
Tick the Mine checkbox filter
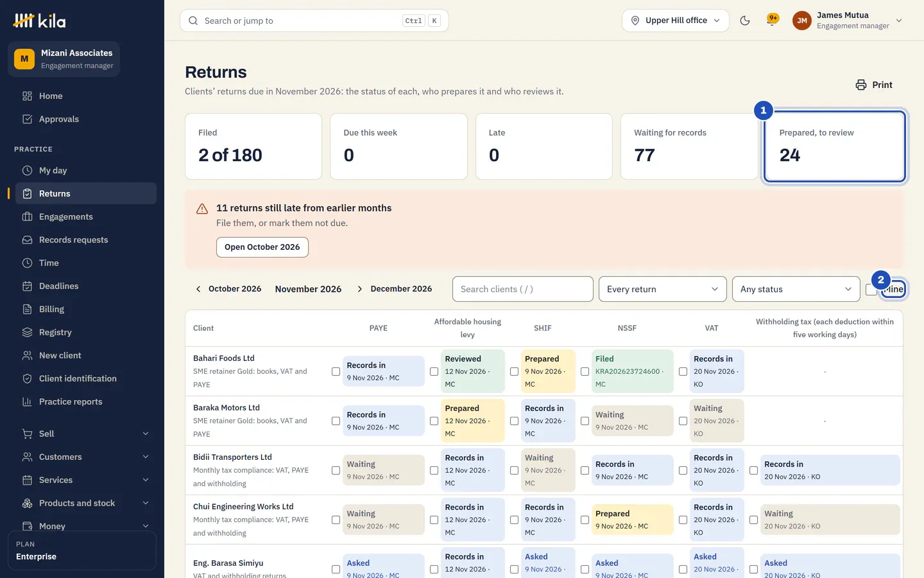click(871, 290)
